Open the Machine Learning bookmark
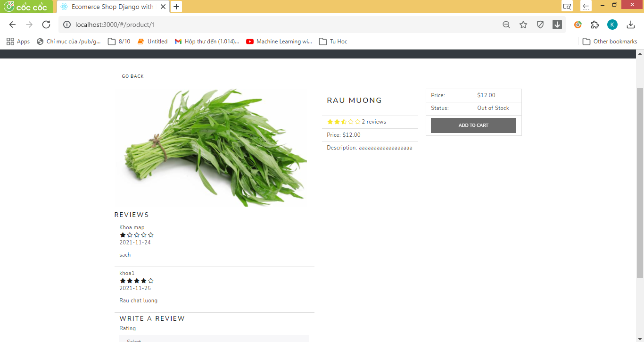644x342 pixels. (279, 41)
